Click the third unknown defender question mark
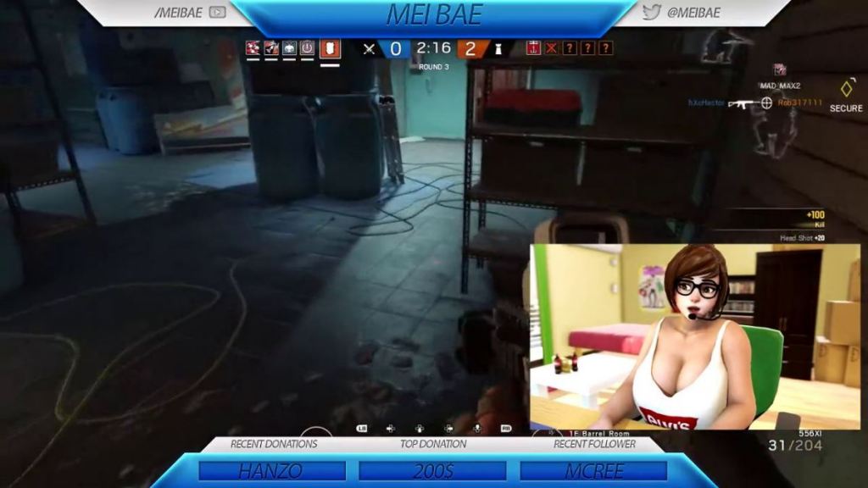Screen dimensions: 868x488 (x=605, y=48)
